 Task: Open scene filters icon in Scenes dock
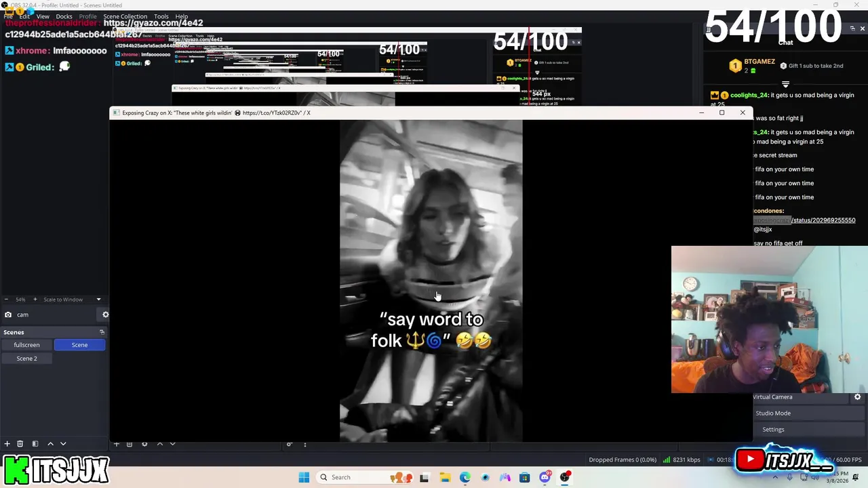[35, 444]
